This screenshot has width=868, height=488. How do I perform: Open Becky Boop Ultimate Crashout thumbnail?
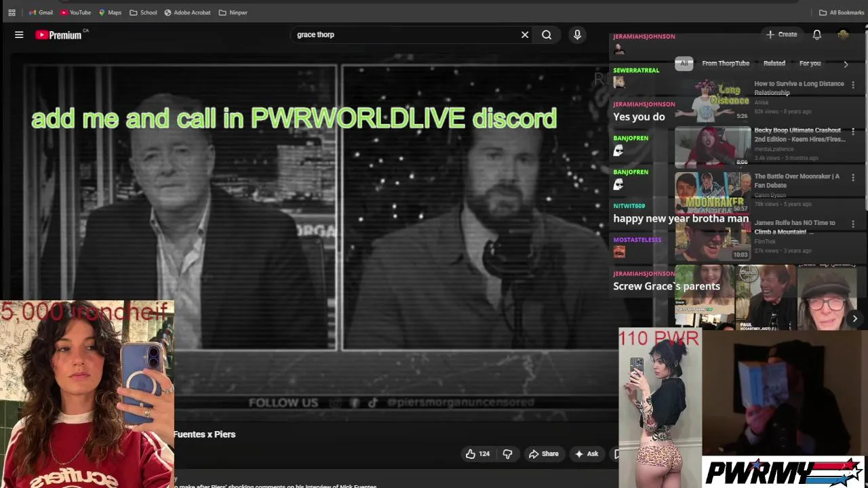(x=713, y=147)
